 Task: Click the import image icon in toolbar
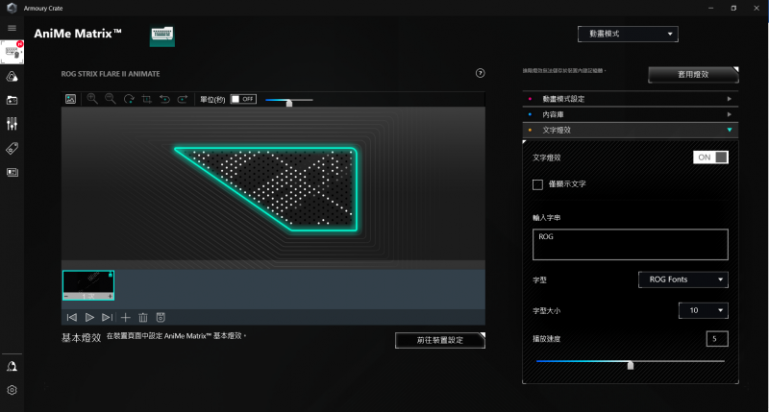point(70,99)
